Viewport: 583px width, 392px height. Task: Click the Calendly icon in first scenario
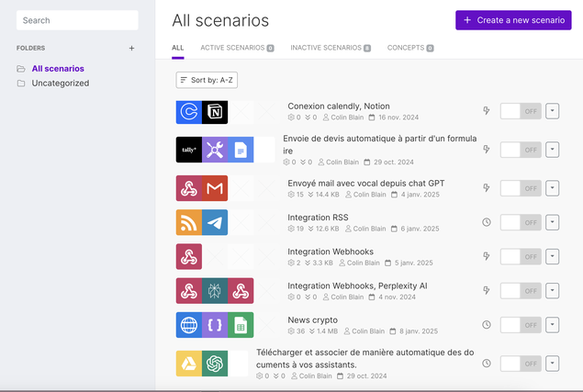(x=189, y=112)
